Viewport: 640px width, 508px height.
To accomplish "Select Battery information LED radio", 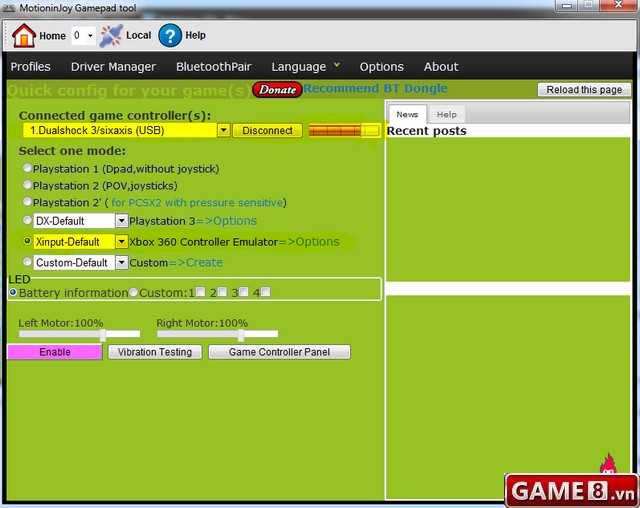I will [13, 292].
